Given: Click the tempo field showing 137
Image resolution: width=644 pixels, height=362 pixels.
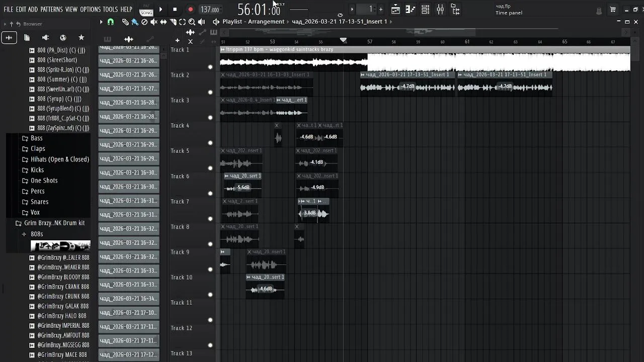Looking at the screenshot, I should (210, 10).
